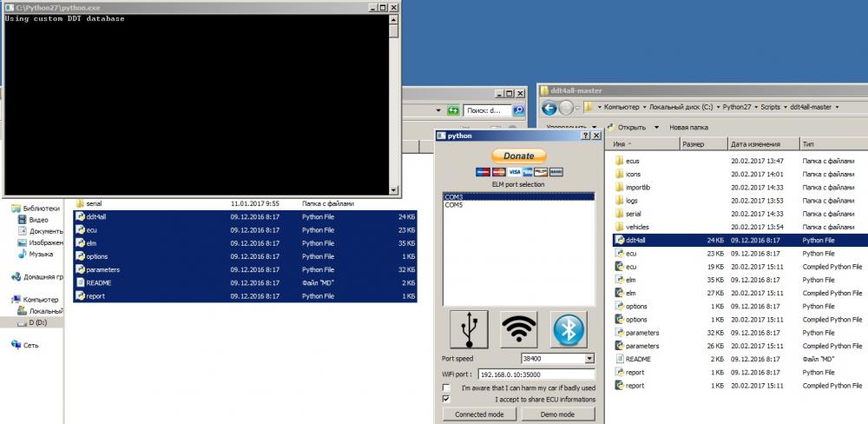Select the WiFi connection icon
Screen dimensions: 868x424
[x=519, y=329]
